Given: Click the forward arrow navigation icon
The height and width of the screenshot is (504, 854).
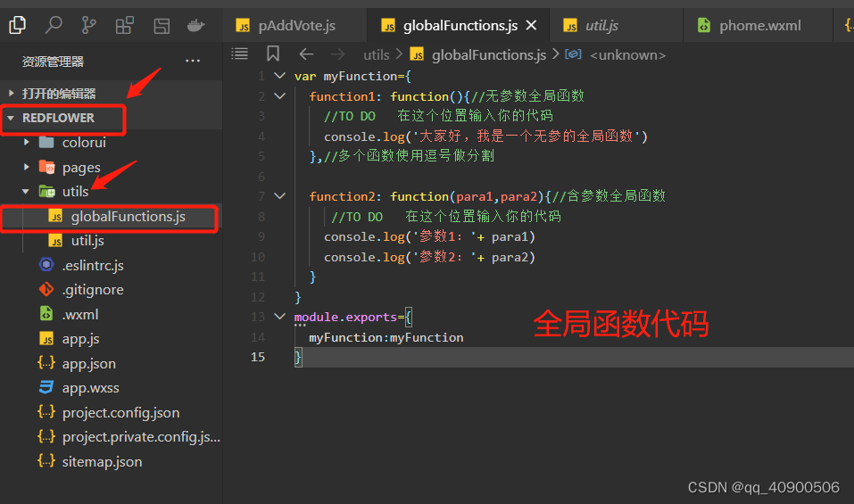Looking at the screenshot, I should [x=337, y=54].
